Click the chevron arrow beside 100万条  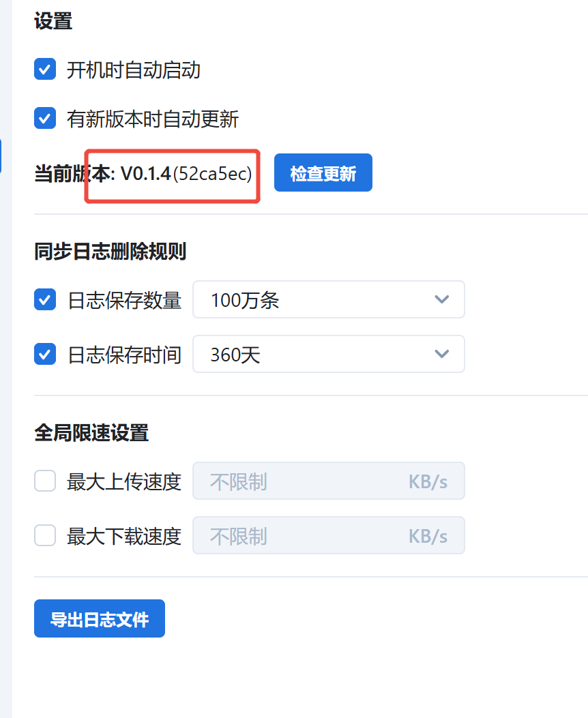442,299
